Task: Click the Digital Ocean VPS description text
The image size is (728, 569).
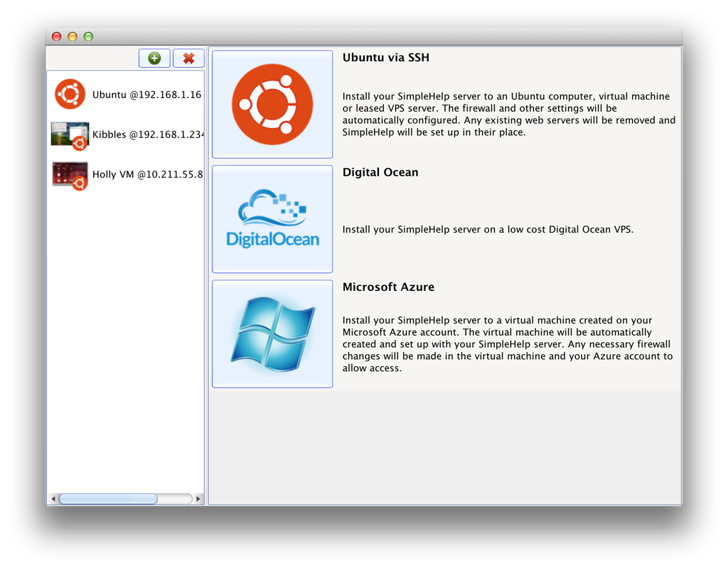Action: [488, 230]
